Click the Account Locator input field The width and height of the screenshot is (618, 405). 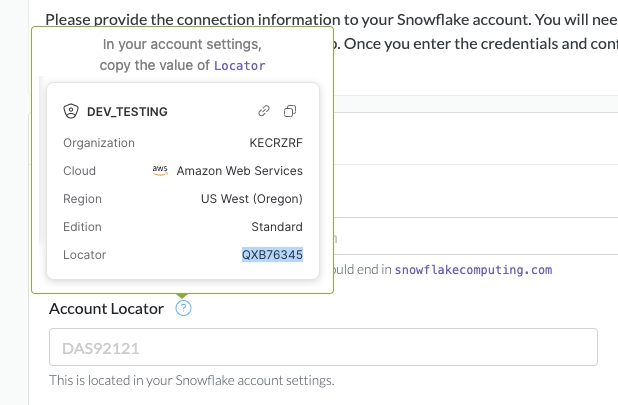click(x=323, y=348)
